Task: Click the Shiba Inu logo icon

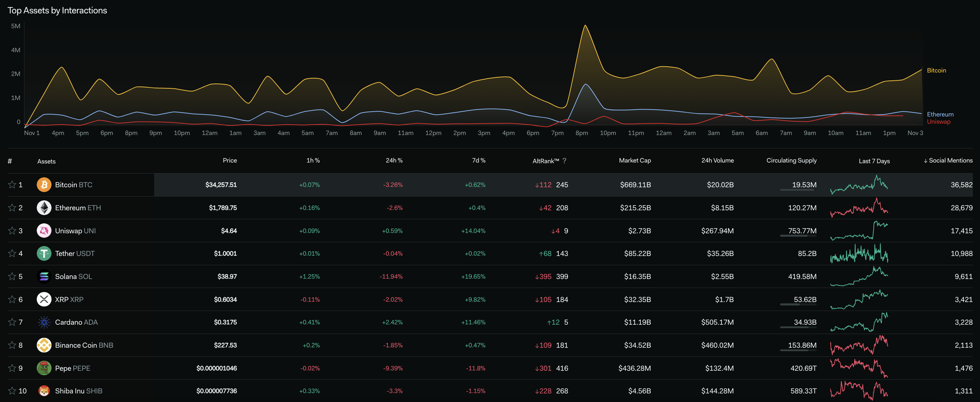Action: click(44, 391)
